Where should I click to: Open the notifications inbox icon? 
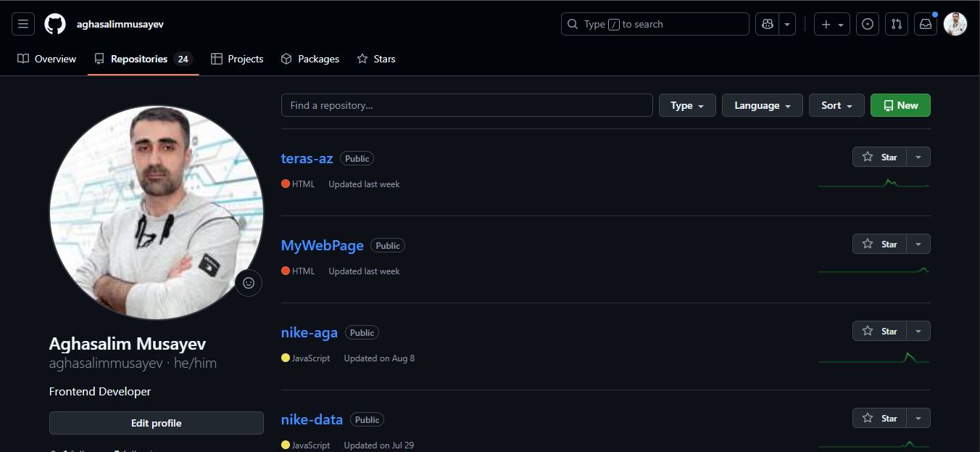click(x=926, y=24)
